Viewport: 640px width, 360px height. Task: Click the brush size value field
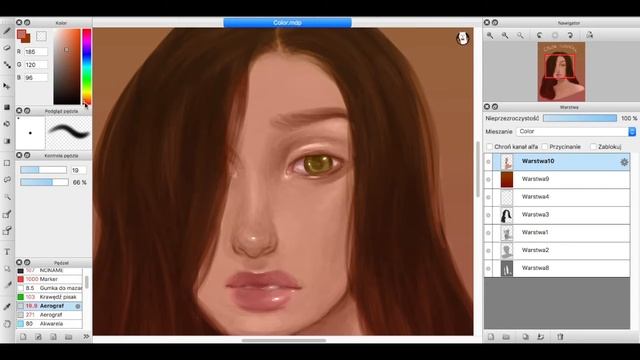click(x=78, y=170)
